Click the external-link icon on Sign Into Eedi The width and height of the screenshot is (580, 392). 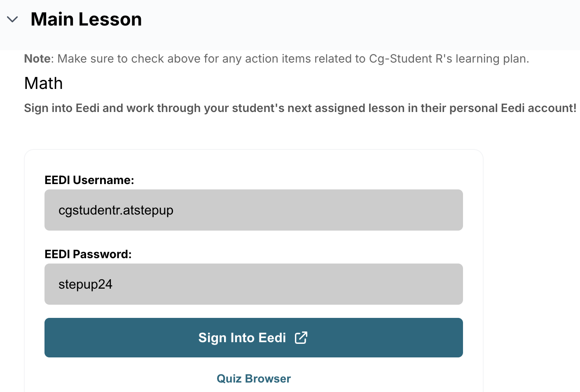click(301, 337)
